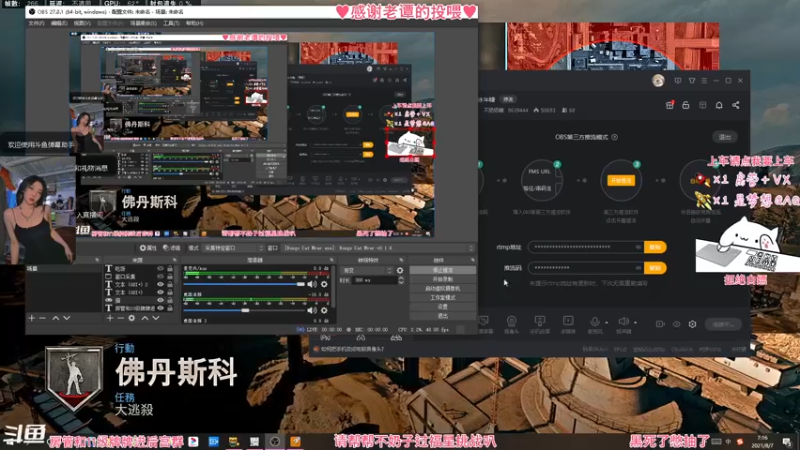This screenshot has height=450, width=800.
Task: Hide the 文本 (GDI+) source
Action: pos(161,292)
